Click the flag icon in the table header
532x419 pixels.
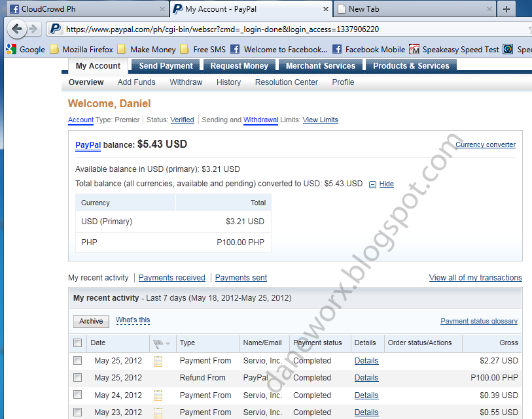pyautogui.click(x=158, y=344)
